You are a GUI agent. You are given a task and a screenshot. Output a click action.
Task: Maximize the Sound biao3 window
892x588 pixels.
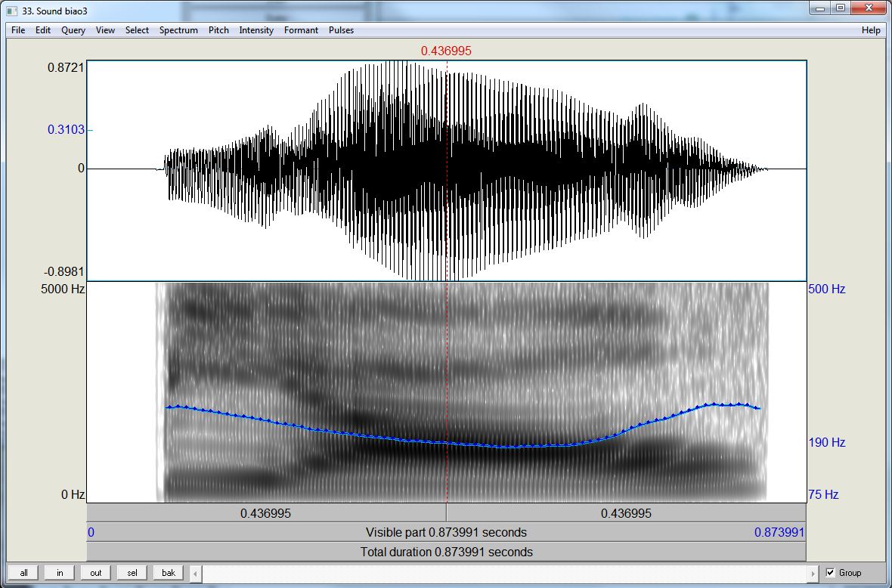[841, 8]
